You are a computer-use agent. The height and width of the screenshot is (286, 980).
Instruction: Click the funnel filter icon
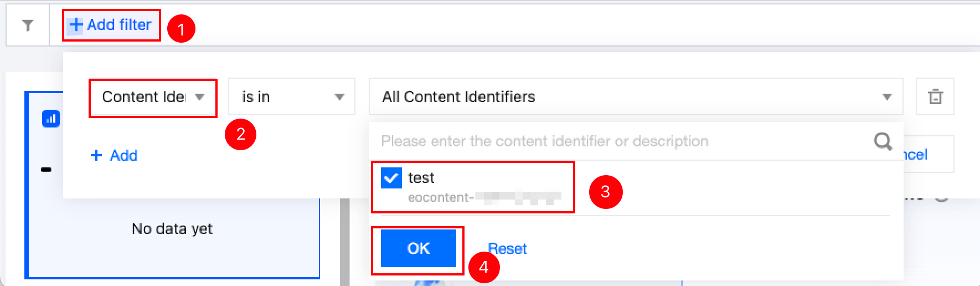coord(28,25)
